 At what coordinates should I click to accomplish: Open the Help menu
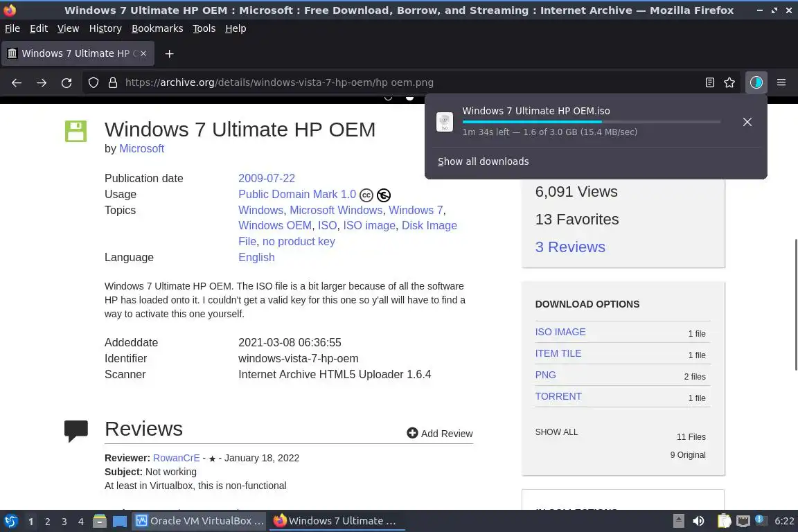coord(236,28)
